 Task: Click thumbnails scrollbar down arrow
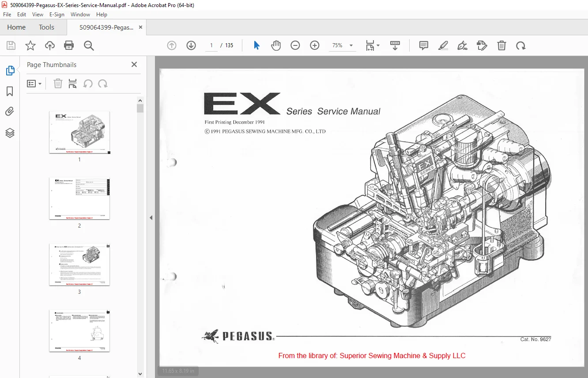point(140,374)
